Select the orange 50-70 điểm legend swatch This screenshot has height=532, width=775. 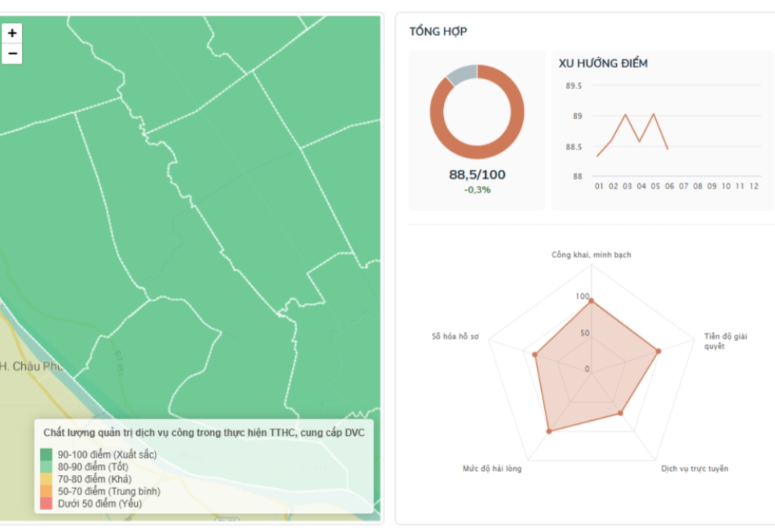coord(46,491)
